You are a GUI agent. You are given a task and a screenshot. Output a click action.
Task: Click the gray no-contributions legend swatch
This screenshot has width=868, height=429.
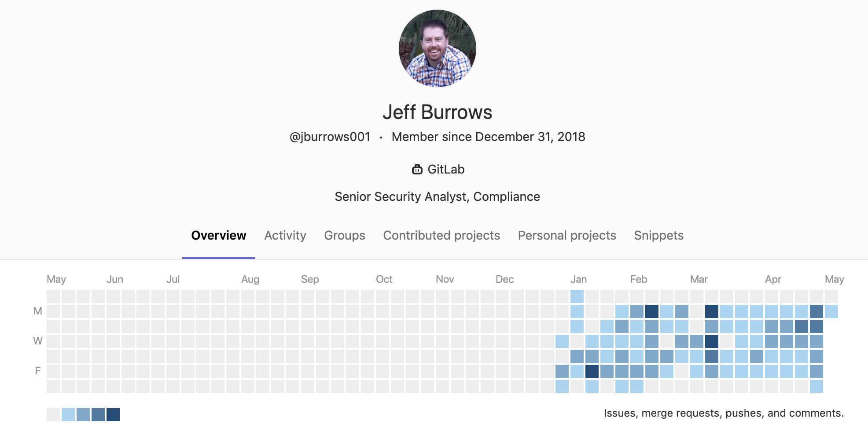[53, 414]
